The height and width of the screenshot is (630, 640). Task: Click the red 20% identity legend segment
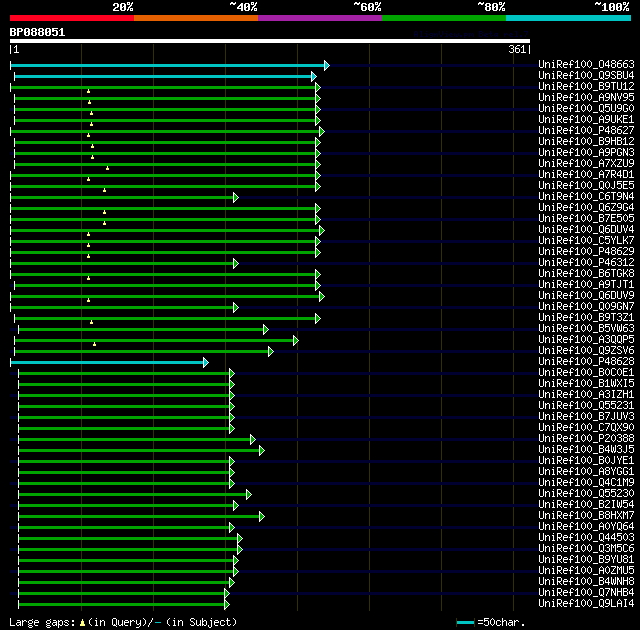tap(72, 18)
